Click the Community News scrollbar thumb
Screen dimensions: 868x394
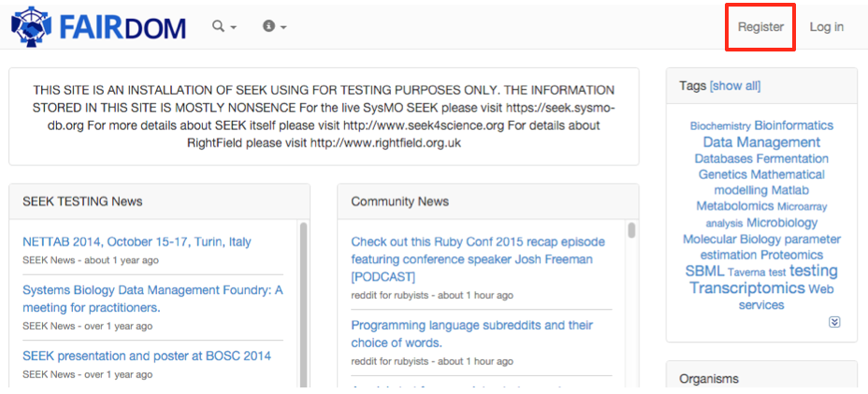coord(631,230)
